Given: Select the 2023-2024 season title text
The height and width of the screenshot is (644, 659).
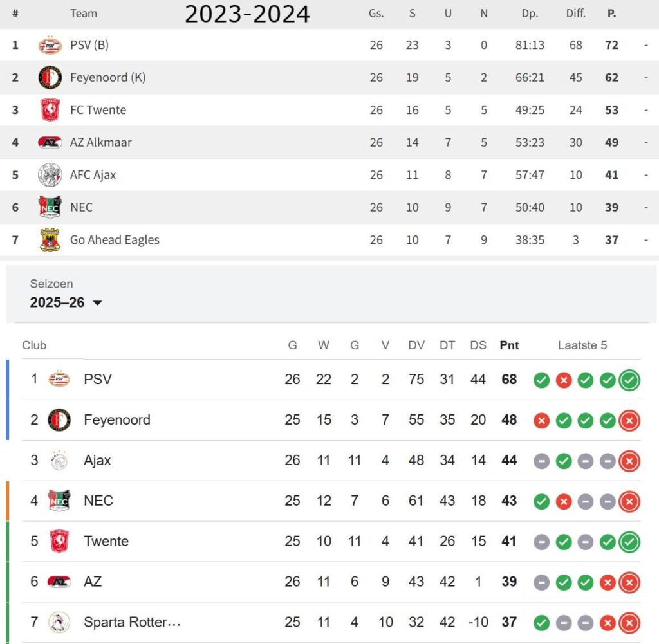Looking at the screenshot, I should pyautogui.click(x=248, y=14).
